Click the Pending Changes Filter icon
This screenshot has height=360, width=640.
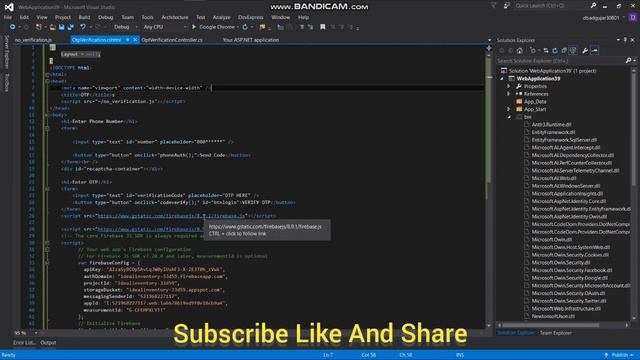coord(533,51)
